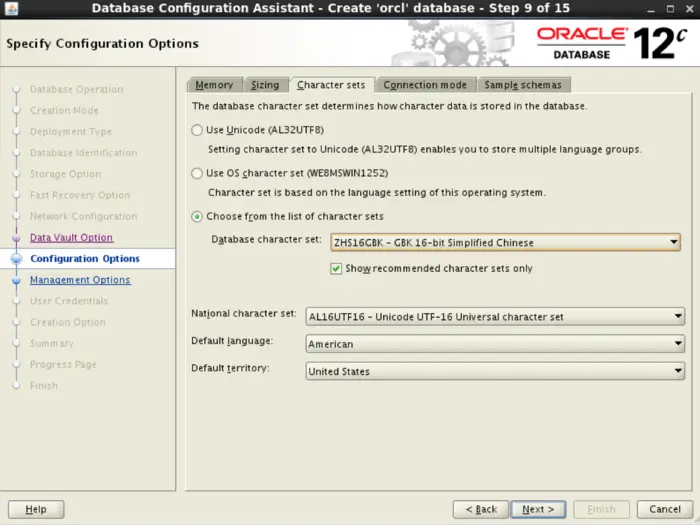The width and height of the screenshot is (700, 525).
Task: Click the 'Database character set:' label
Action: (x=266, y=240)
